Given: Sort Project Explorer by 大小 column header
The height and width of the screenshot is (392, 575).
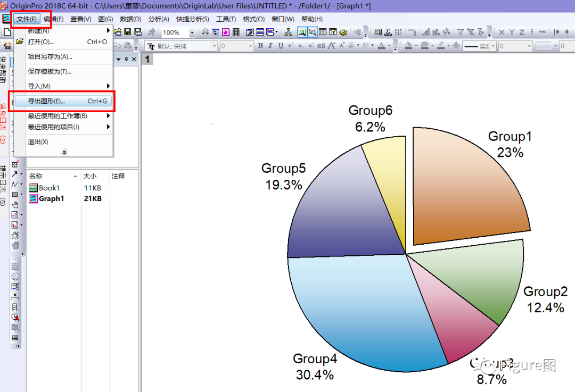Looking at the screenshot, I should click(x=95, y=176).
